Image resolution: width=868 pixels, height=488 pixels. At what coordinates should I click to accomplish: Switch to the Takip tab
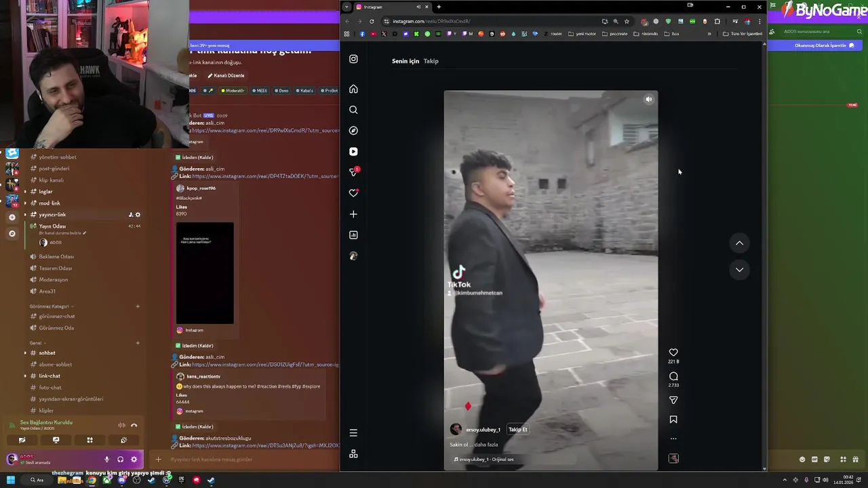coord(431,61)
